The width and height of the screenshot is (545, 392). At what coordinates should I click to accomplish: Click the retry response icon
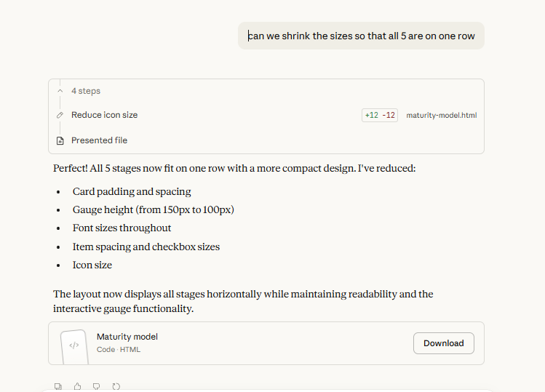point(116,386)
